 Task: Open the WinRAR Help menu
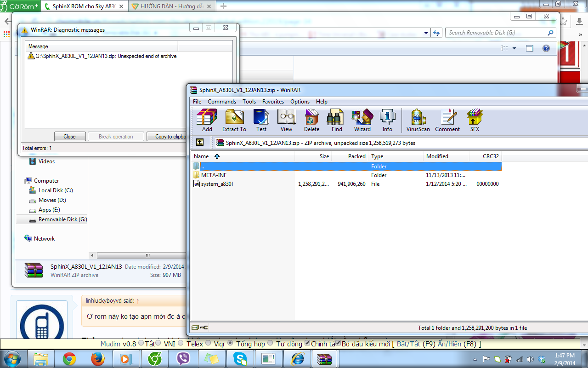322,102
